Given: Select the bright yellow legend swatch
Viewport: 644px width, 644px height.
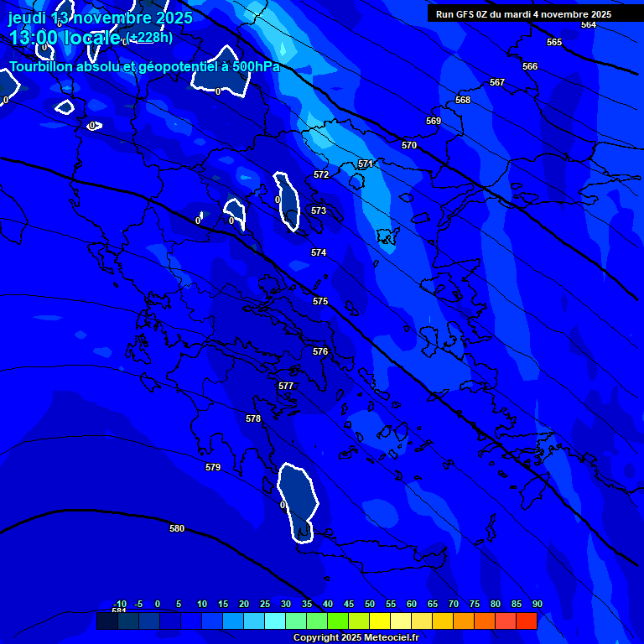Looking at the screenshot, I should [x=380, y=621].
